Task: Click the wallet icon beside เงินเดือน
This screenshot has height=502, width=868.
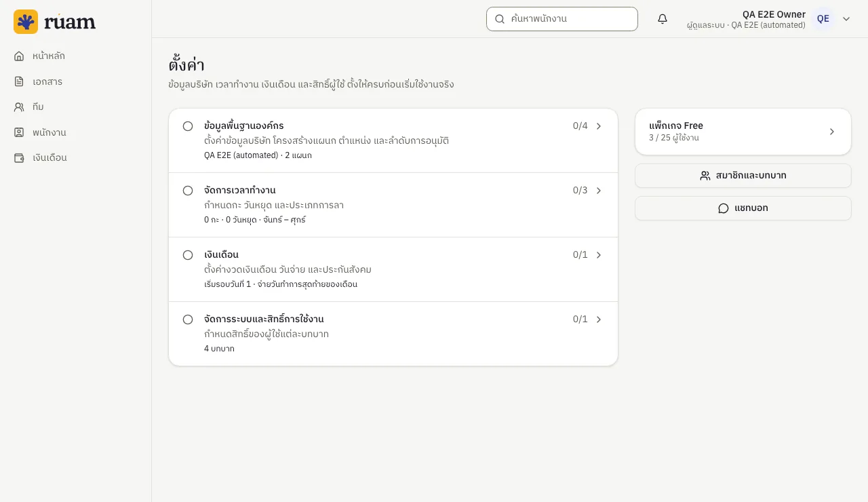Action: pos(19,157)
